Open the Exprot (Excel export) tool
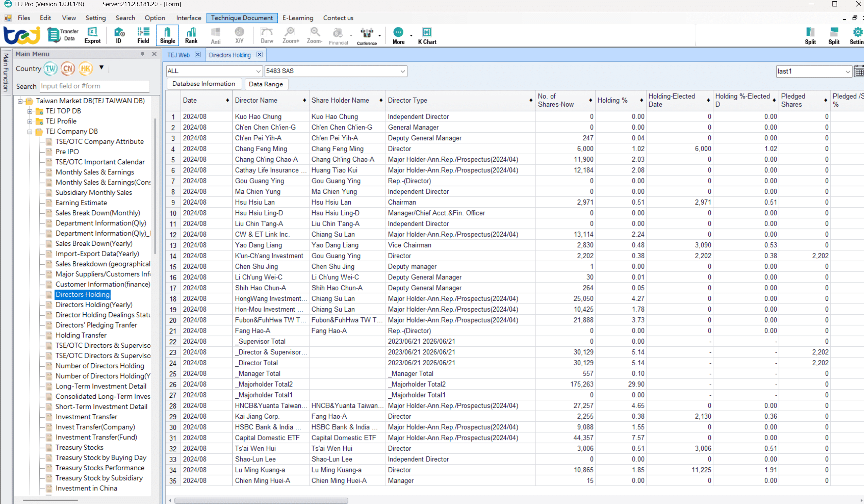The height and width of the screenshot is (504, 864). click(92, 35)
